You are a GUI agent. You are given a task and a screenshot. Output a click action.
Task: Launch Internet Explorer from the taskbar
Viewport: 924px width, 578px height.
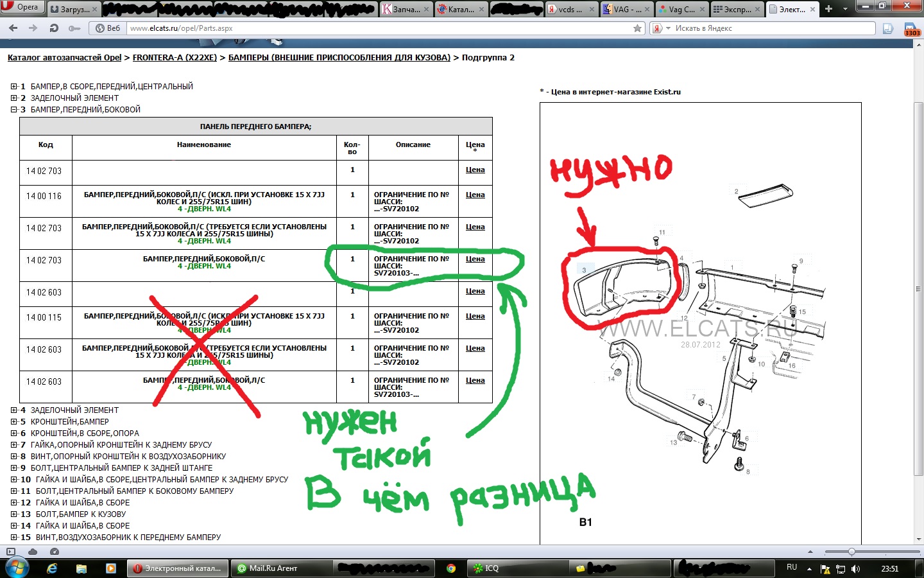[x=52, y=568]
